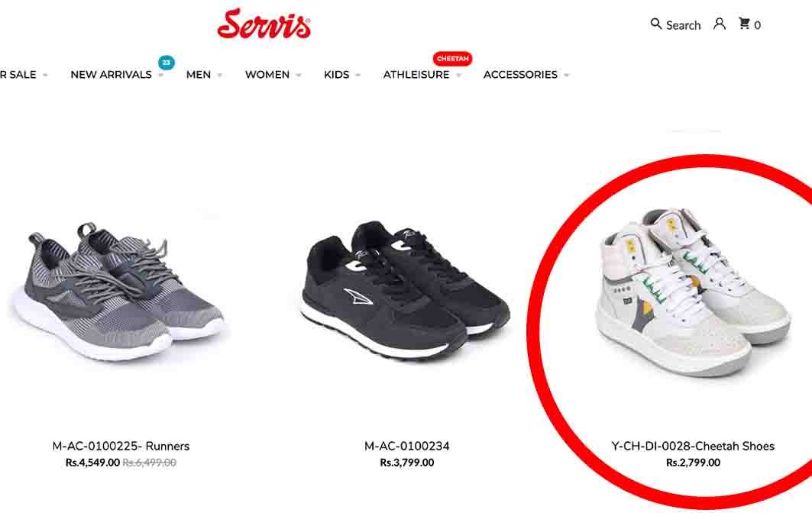Open the Y-CH-DI-0028-Cheetah Shoes link
812x532 pixels.
pyautogui.click(x=693, y=446)
